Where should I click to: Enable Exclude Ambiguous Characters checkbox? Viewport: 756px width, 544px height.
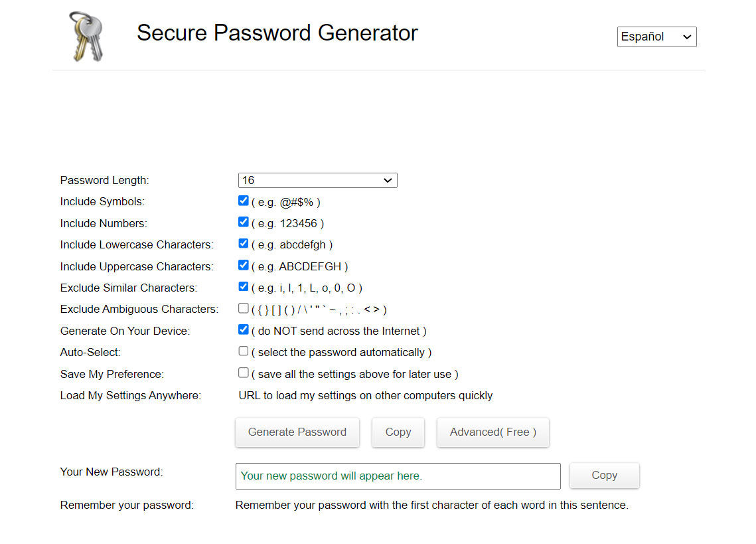click(x=244, y=308)
